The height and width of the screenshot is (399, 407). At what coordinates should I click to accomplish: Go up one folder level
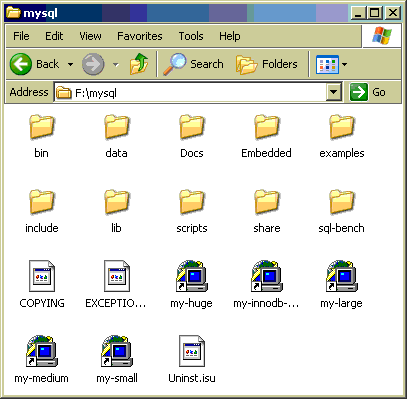click(139, 64)
